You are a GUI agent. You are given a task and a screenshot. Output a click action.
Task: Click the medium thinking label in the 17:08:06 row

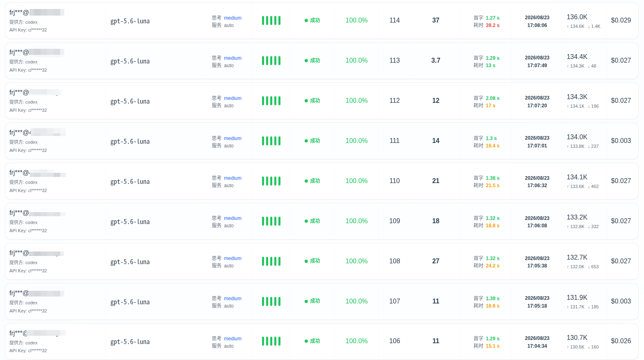(x=233, y=18)
